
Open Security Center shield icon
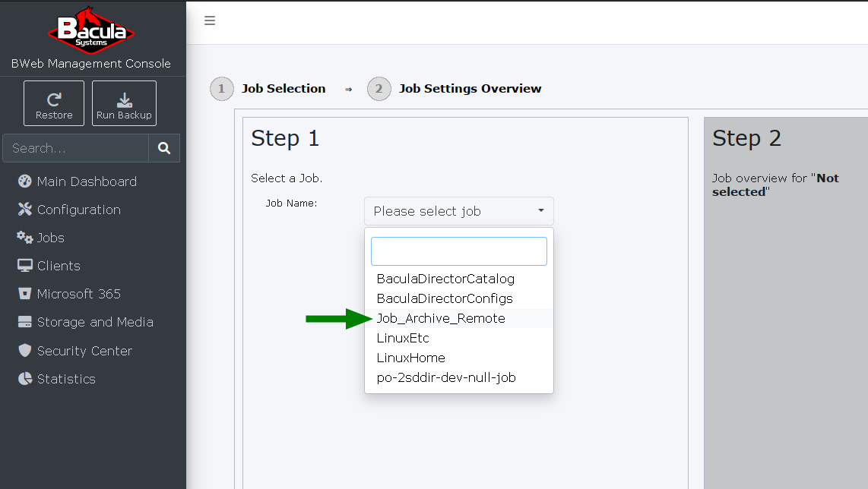tap(24, 350)
